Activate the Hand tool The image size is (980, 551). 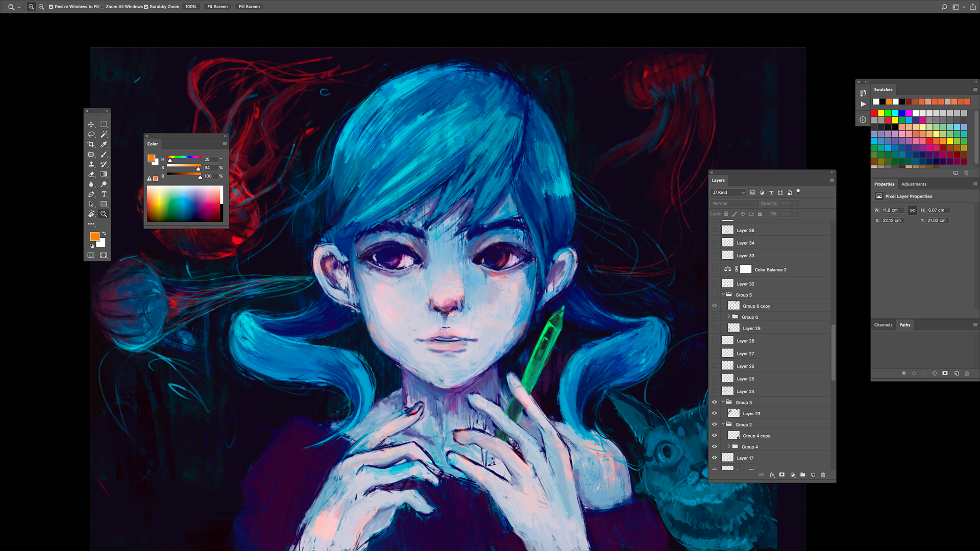91,214
